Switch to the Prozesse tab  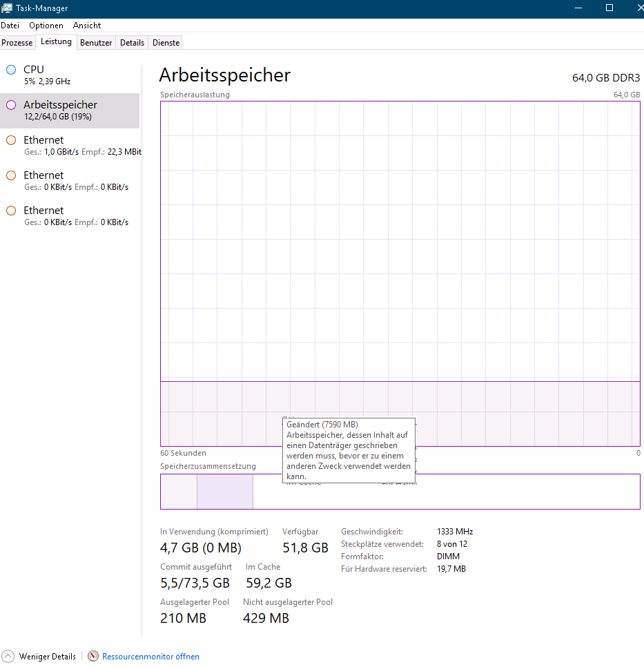pyautogui.click(x=17, y=43)
